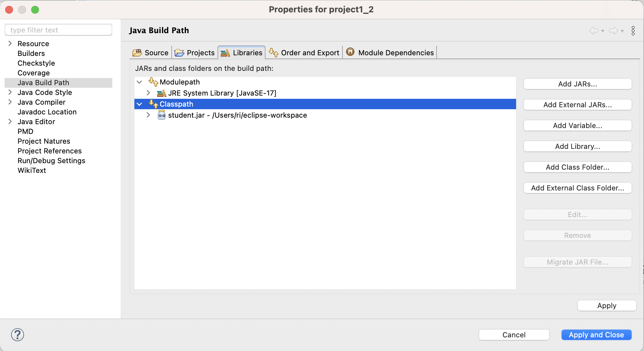Click the forward navigation arrow icon

click(x=613, y=31)
